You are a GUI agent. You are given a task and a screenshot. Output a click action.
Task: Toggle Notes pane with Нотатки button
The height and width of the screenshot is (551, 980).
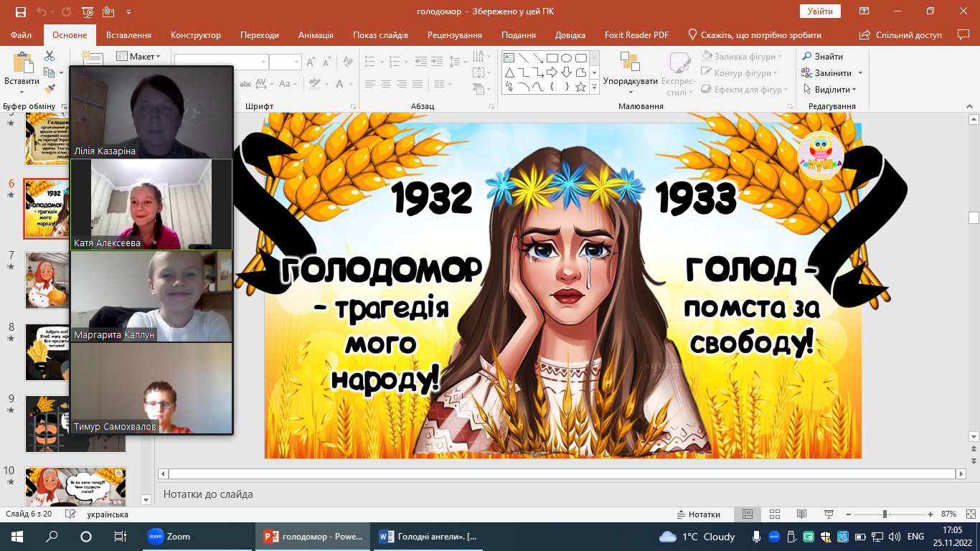pos(699,514)
